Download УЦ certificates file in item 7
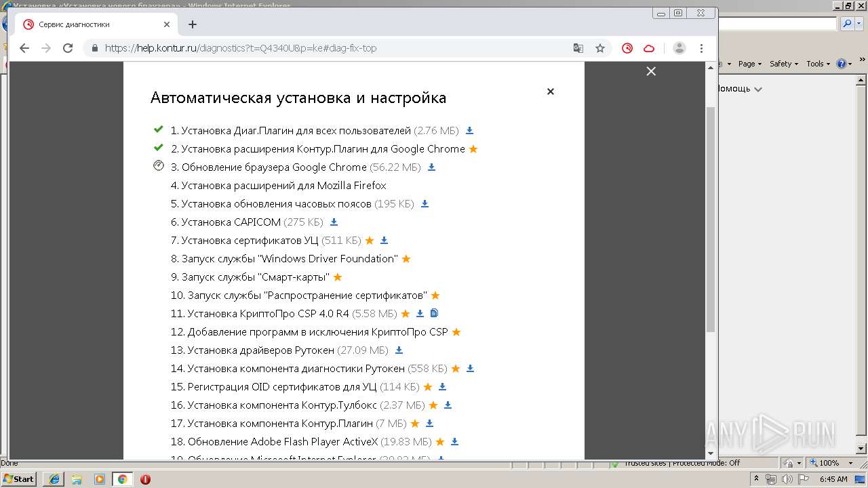Image resolution: width=868 pixels, height=488 pixels. (384, 241)
